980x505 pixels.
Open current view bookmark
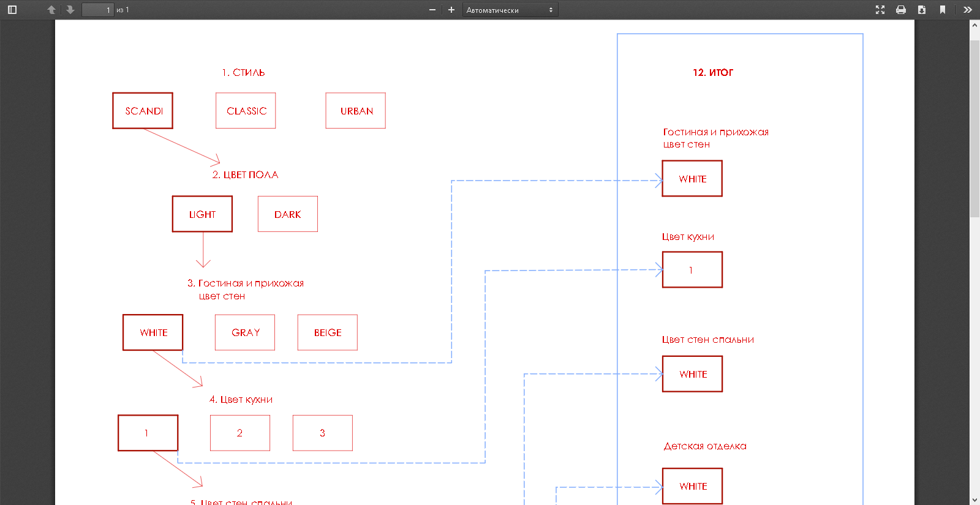[x=943, y=10]
